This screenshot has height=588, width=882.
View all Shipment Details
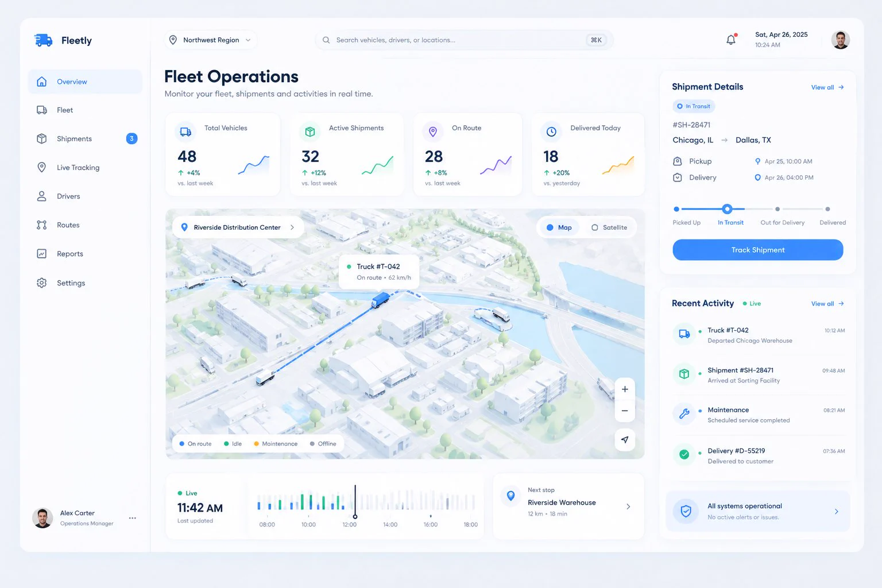(x=827, y=87)
